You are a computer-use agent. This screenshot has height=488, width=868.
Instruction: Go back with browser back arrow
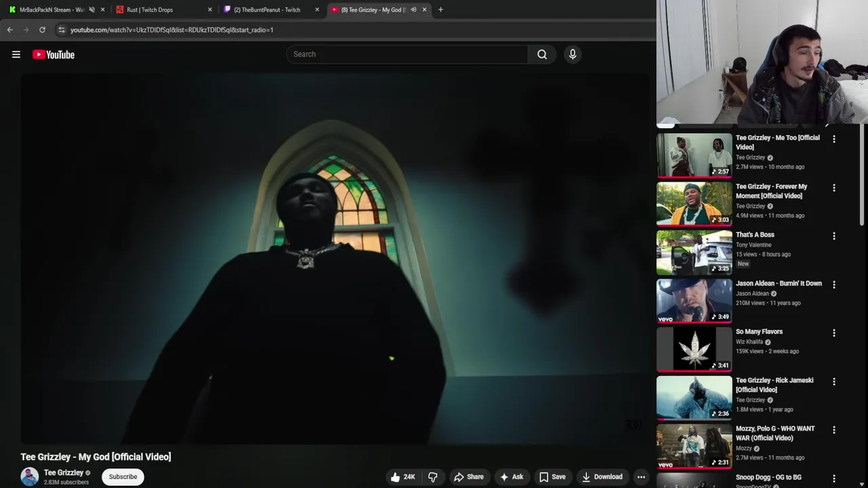pos(9,30)
